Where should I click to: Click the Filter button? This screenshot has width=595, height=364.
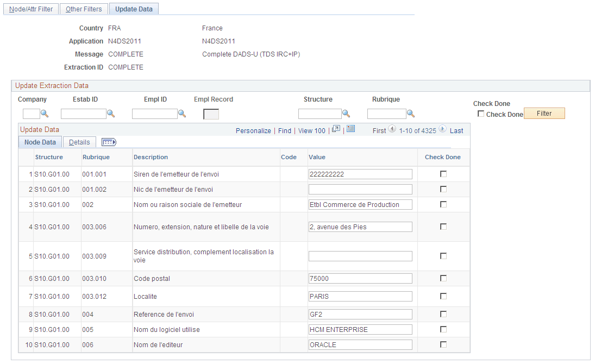click(544, 114)
